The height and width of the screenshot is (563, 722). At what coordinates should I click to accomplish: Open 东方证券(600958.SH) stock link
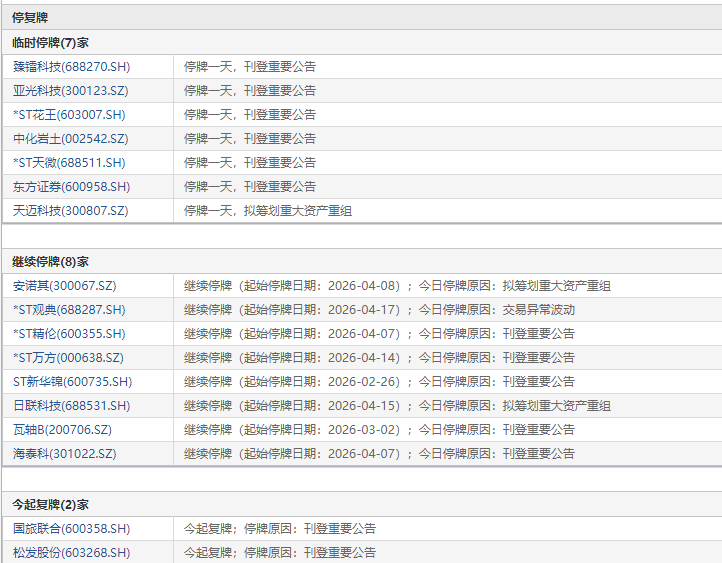(x=71, y=186)
